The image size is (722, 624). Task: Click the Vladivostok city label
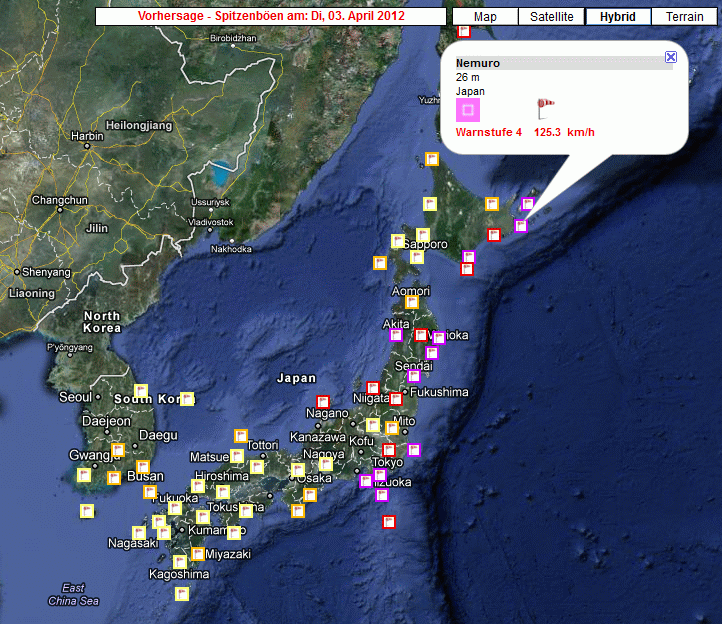tap(211, 222)
